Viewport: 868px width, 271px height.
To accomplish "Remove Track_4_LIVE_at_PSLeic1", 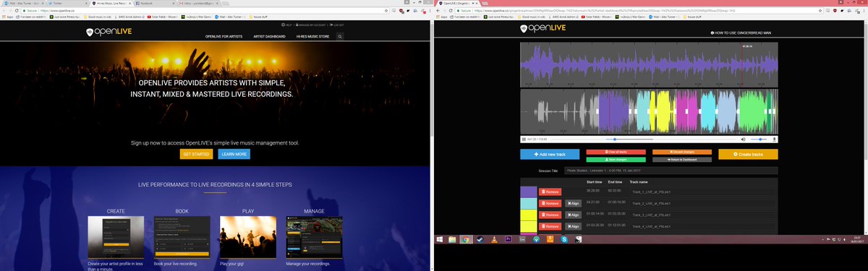I will point(550,227).
